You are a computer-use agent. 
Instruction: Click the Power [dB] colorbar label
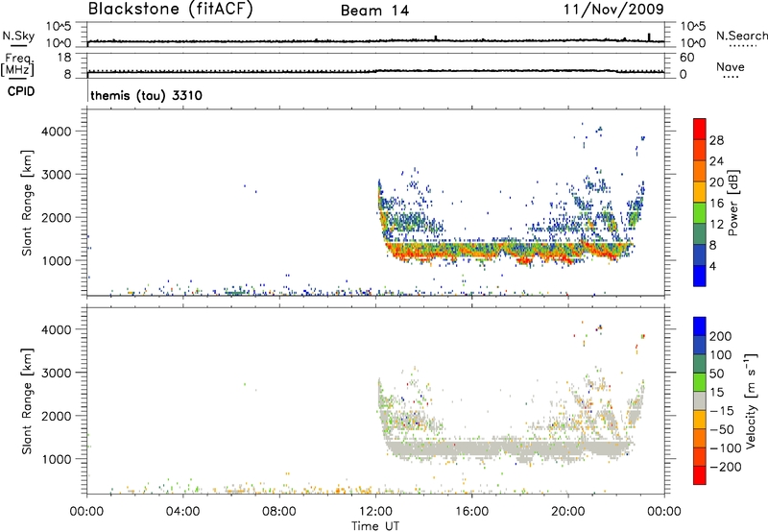pos(732,203)
